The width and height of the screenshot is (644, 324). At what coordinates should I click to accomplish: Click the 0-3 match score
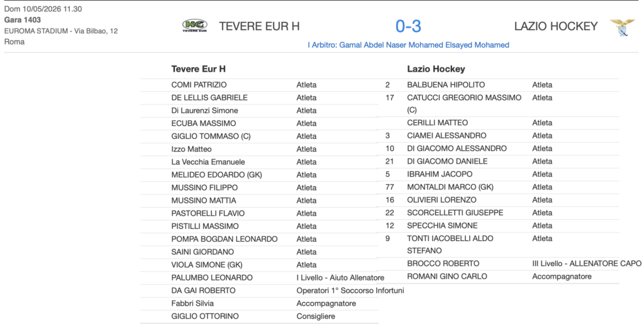[x=408, y=26]
